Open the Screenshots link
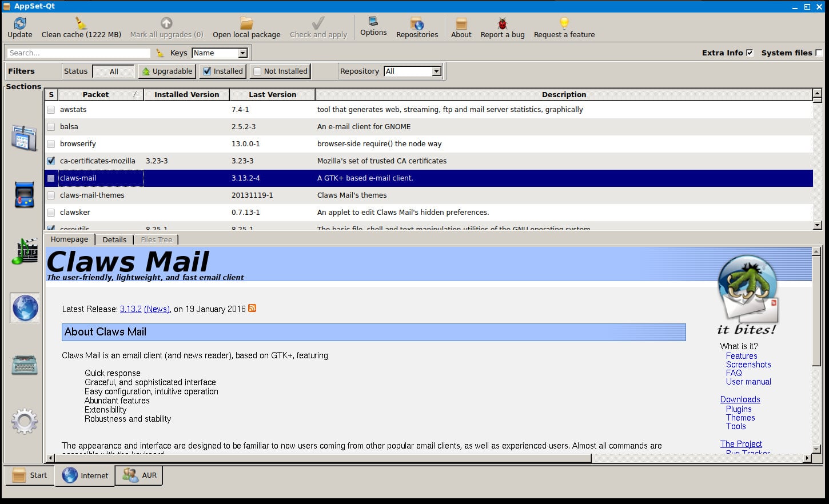The image size is (829, 504). point(748,365)
